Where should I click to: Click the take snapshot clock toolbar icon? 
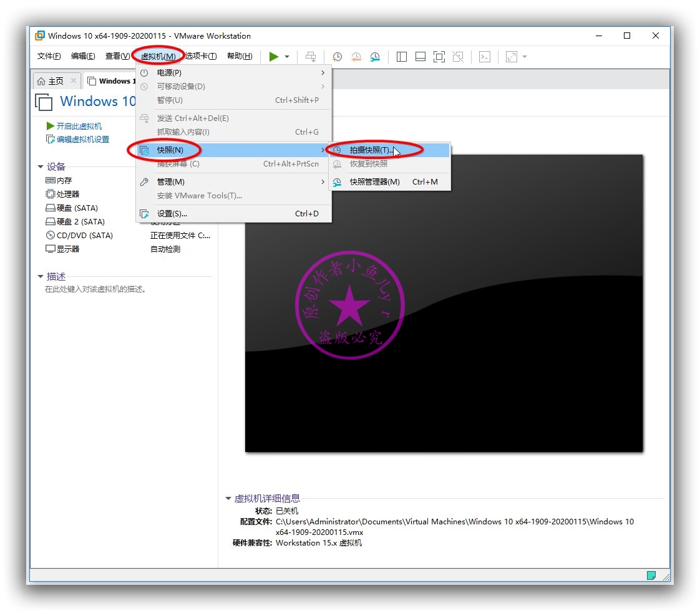coord(338,57)
